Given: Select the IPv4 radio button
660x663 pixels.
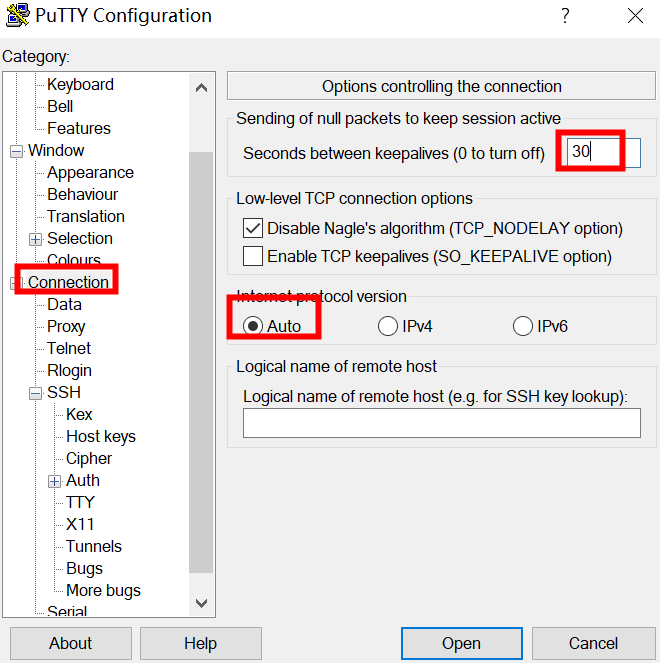Looking at the screenshot, I should pyautogui.click(x=388, y=326).
